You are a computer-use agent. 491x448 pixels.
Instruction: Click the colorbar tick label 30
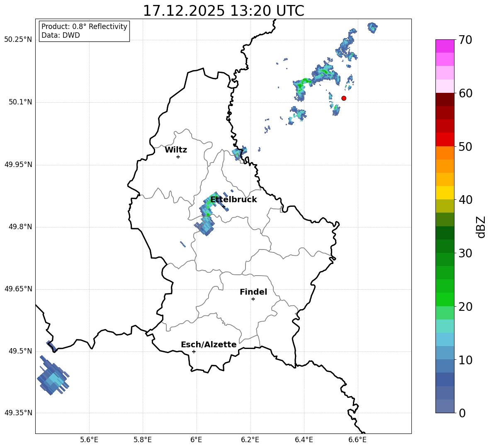click(x=465, y=253)
